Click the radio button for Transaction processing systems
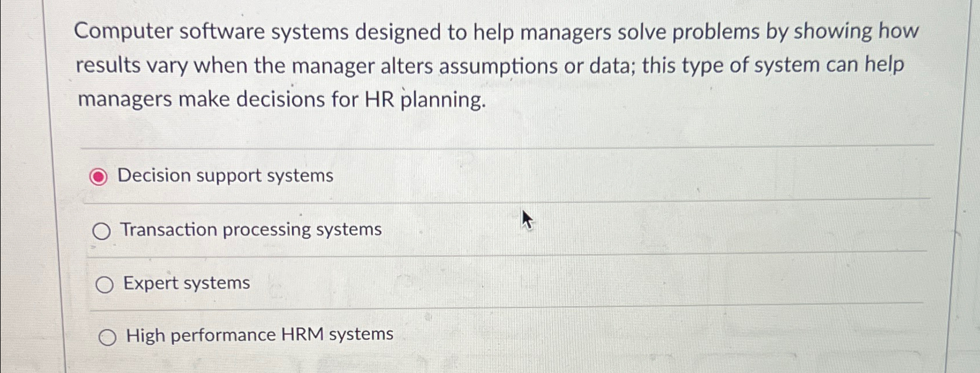This screenshot has width=980, height=373. point(103,231)
